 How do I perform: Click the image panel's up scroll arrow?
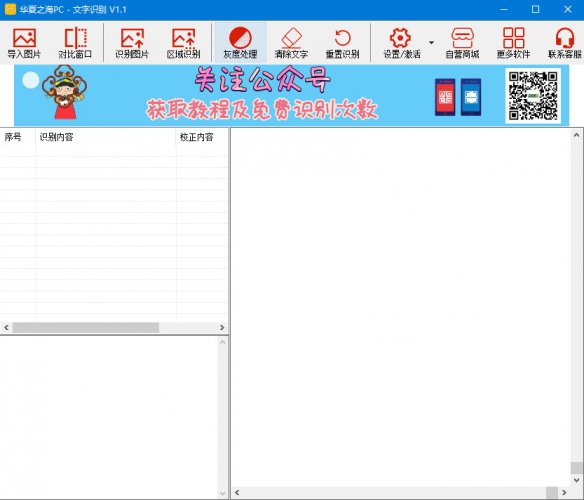pos(577,135)
